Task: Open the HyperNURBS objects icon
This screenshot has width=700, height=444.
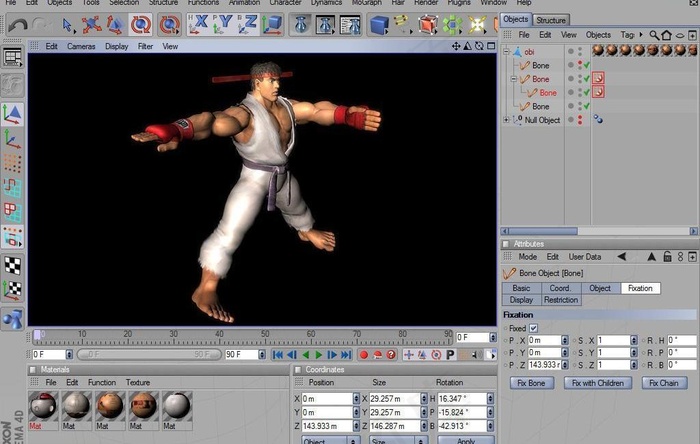Action: click(427, 24)
